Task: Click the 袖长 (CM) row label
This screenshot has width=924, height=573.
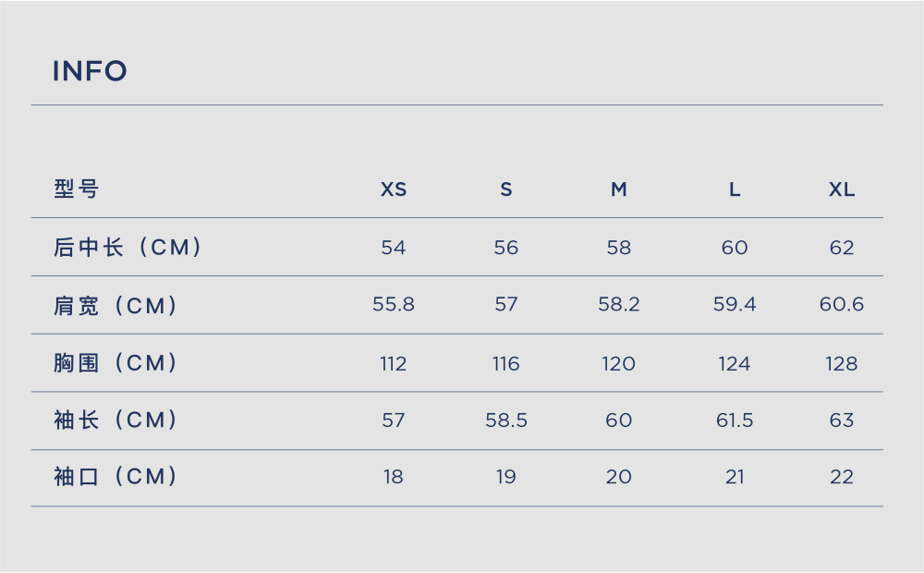Action: point(115,421)
